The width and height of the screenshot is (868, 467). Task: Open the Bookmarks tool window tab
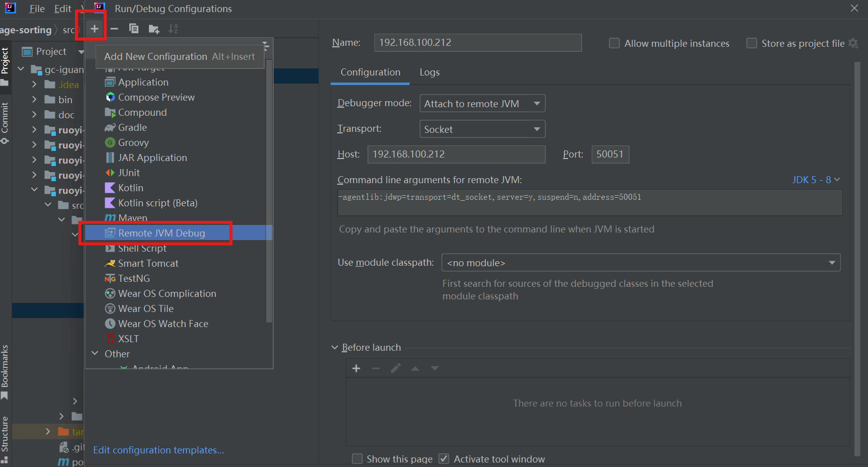coord(5,371)
